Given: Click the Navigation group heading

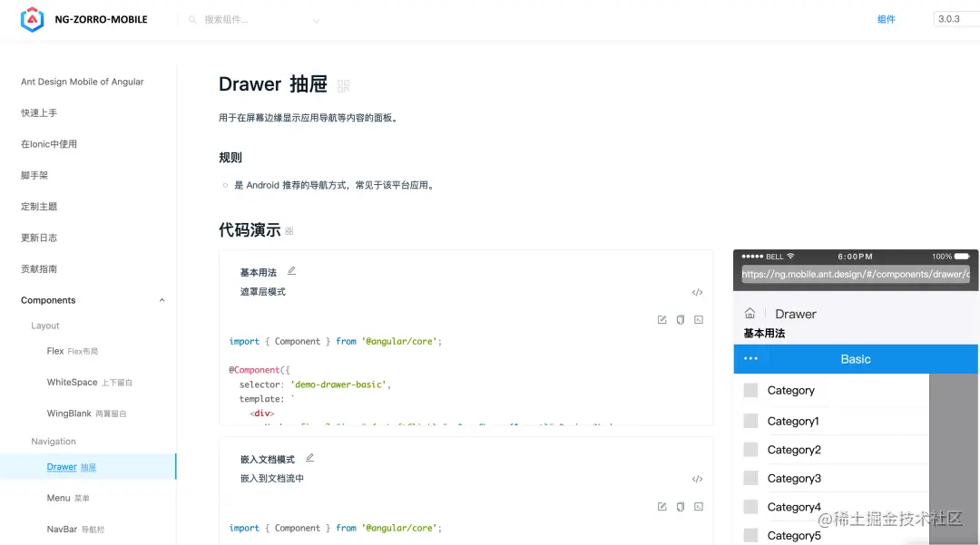Looking at the screenshot, I should (54, 442).
